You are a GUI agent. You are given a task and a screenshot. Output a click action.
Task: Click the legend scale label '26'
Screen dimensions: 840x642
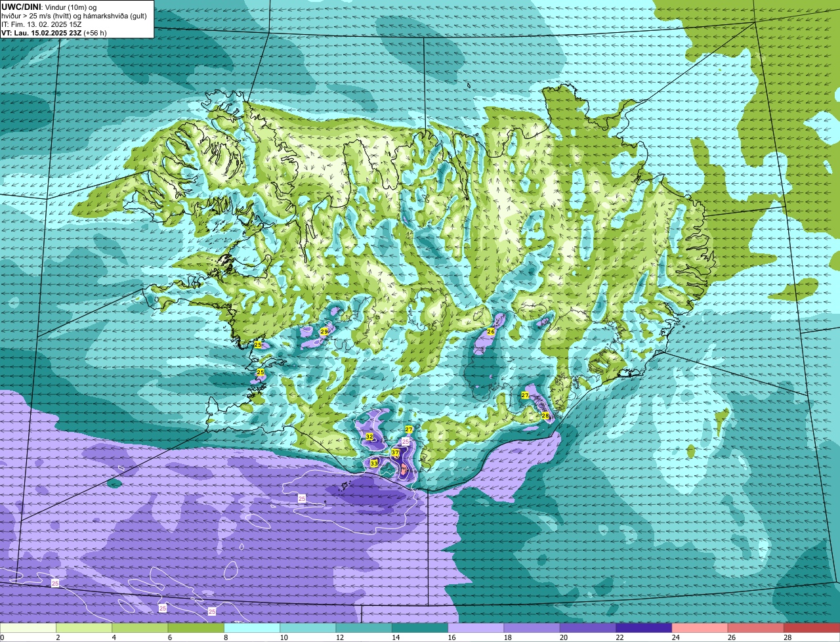pyautogui.click(x=731, y=637)
